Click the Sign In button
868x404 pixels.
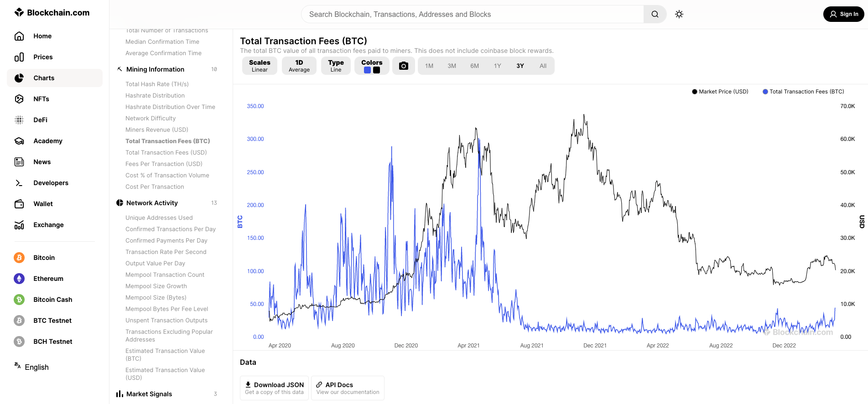[844, 14]
